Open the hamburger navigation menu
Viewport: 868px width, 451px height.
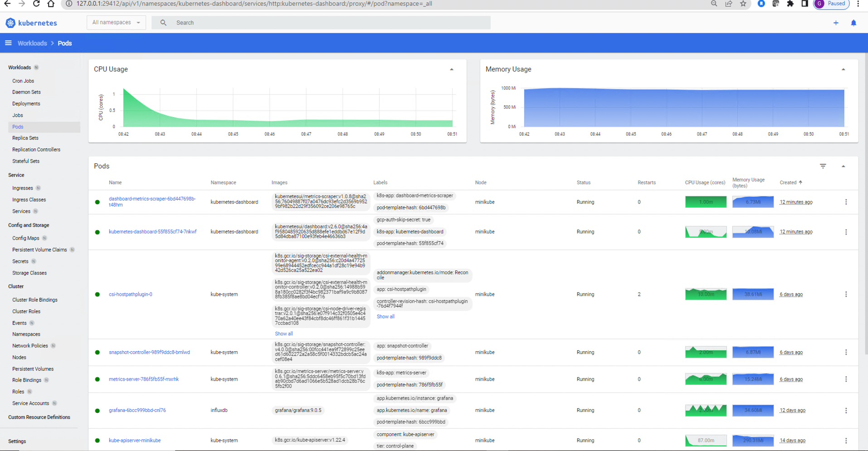8,43
